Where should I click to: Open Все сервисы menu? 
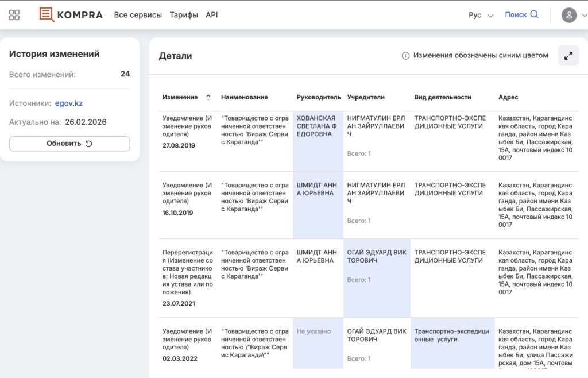[x=138, y=15]
